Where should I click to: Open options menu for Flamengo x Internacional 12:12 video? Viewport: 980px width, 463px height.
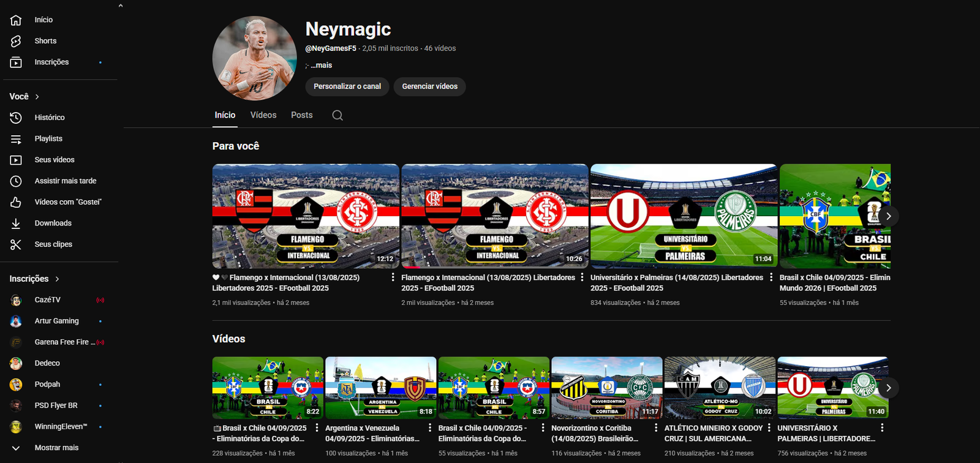(393, 277)
